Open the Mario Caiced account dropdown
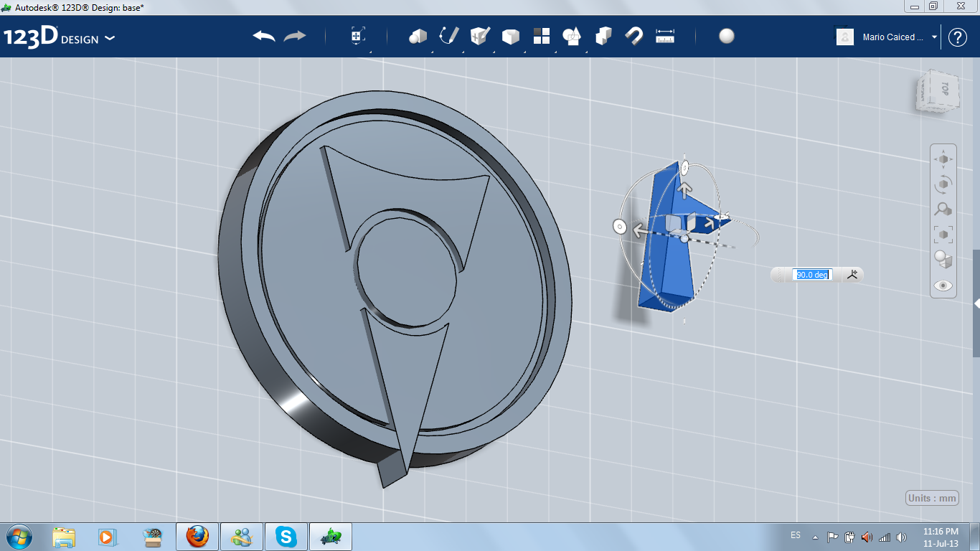Viewport: 980px width, 551px height. [x=900, y=37]
